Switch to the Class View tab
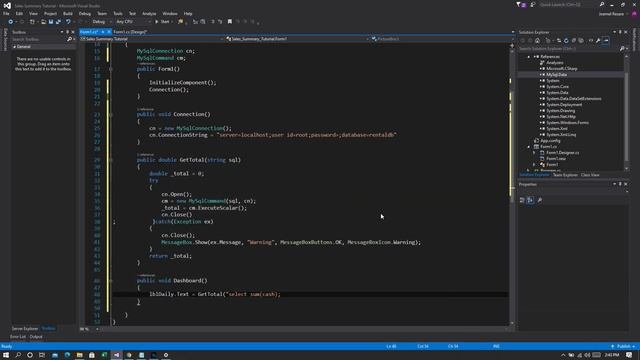The width and height of the screenshot is (640, 360). 590,175
